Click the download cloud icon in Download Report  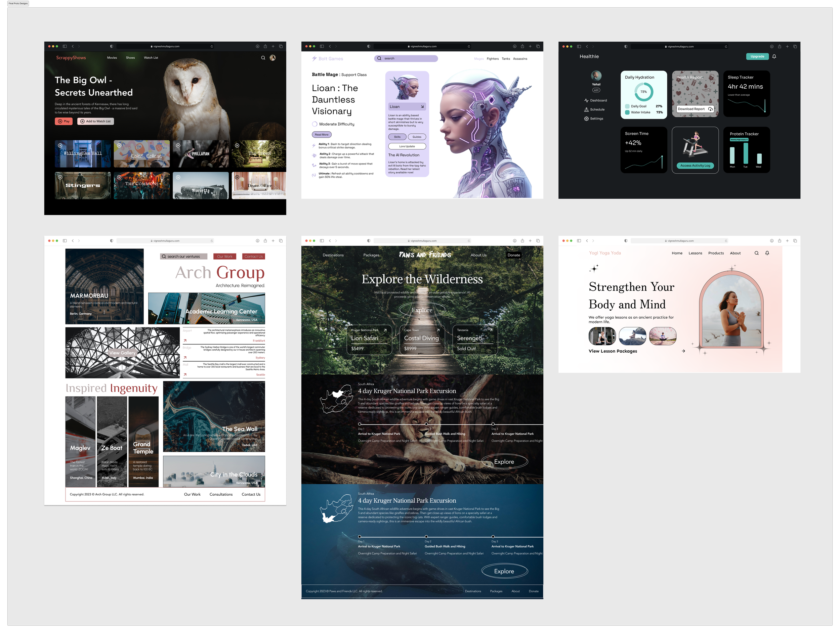point(710,109)
